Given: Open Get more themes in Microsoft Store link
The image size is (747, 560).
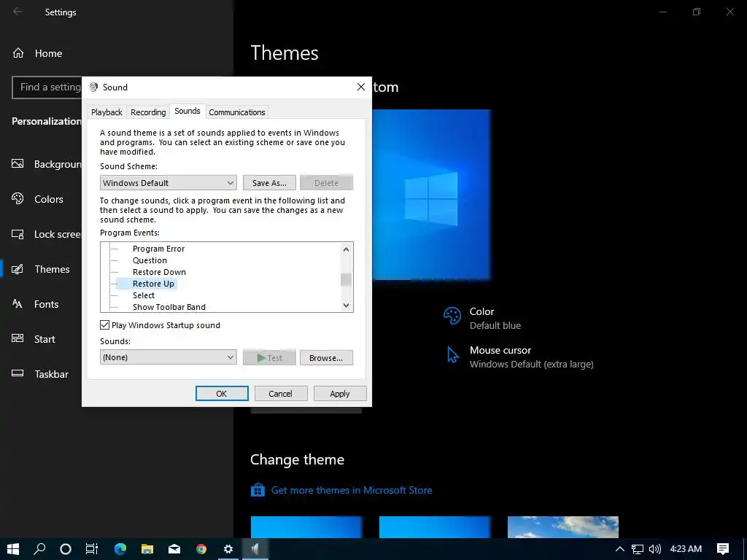Looking at the screenshot, I should (x=352, y=490).
